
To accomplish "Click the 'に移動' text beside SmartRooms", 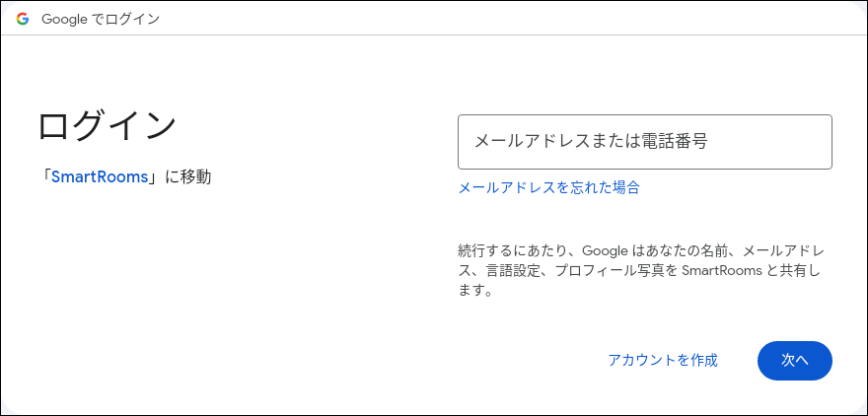I will [x=187, y=177].
